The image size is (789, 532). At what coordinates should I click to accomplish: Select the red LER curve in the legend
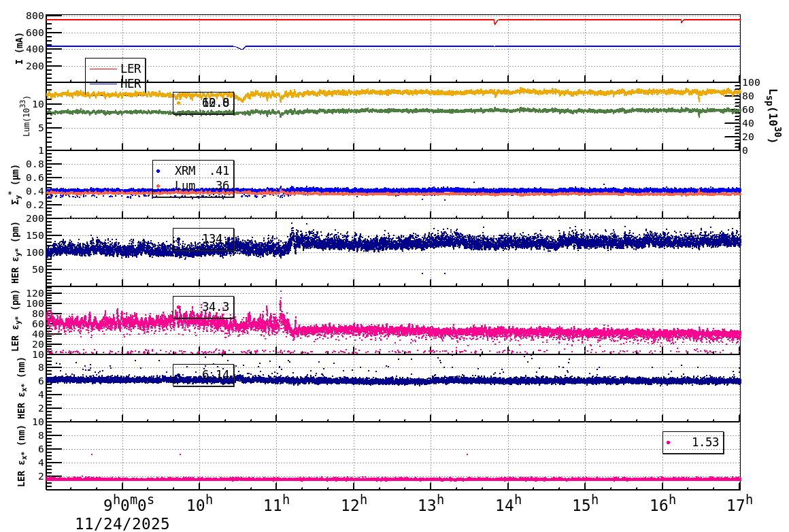click(103, 68)
